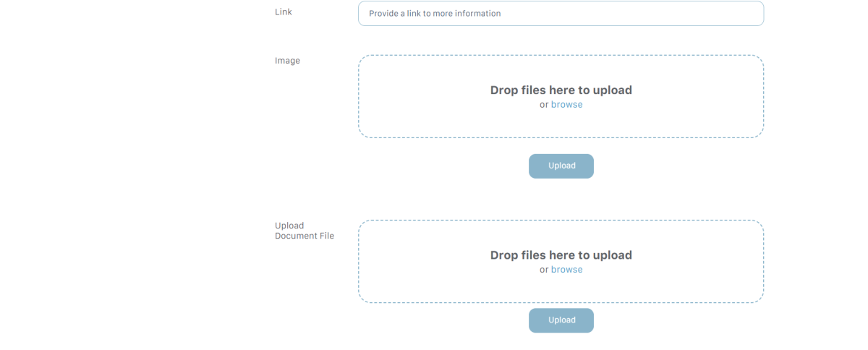Click the Image field label
This screenshot has height=350, width=868.
(x=287, y=61)
